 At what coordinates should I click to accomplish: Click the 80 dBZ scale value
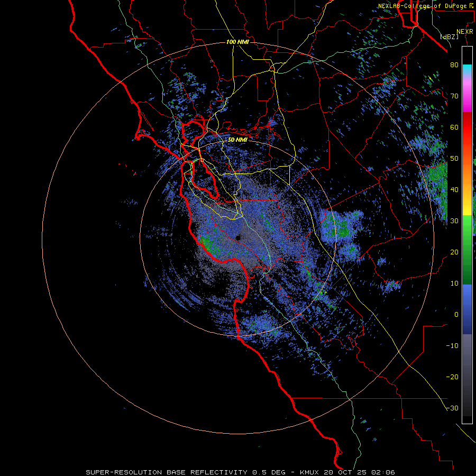tap(454, 65)
